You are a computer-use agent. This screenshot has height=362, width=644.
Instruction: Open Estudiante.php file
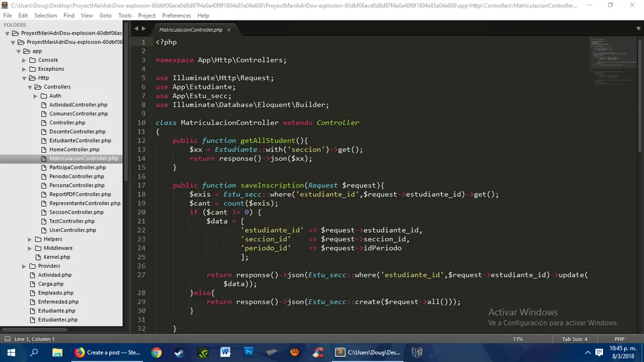click(x=57, y=311)
